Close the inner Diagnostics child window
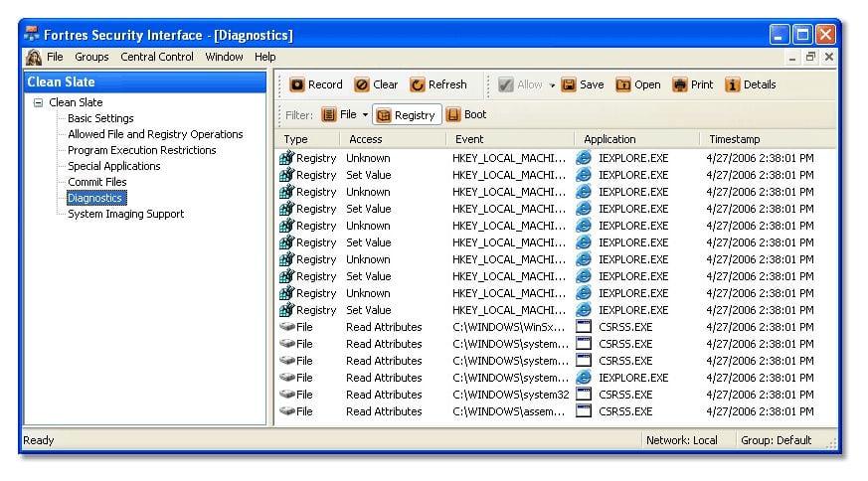This screenshot has width=868, height=481. pyautogui.click(x=829, y=57)
